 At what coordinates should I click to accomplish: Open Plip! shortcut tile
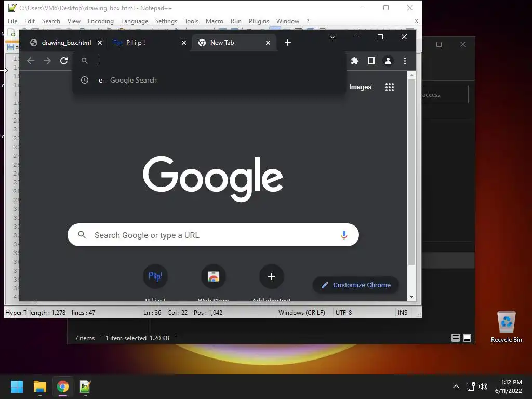tap(155, 276)
